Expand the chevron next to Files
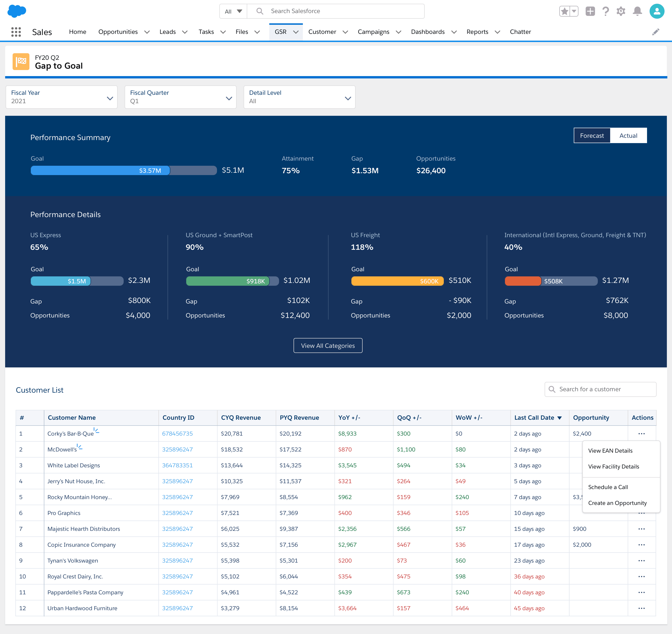Viewport: 672px width, 634px height. 257,32
